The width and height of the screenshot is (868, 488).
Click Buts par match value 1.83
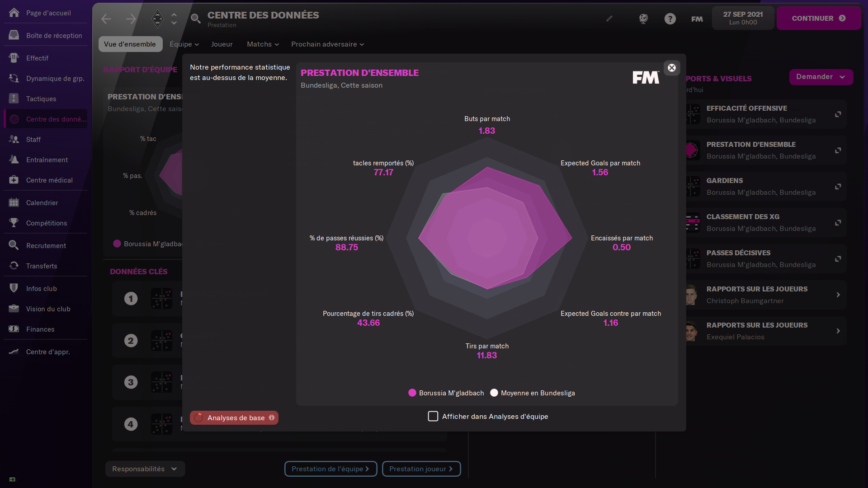click(487, 131)
